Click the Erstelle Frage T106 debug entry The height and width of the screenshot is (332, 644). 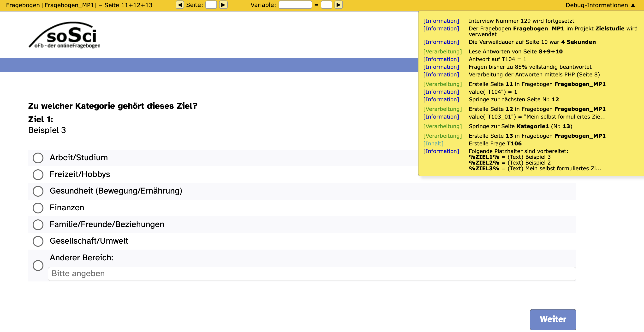[x=495, y=143]
